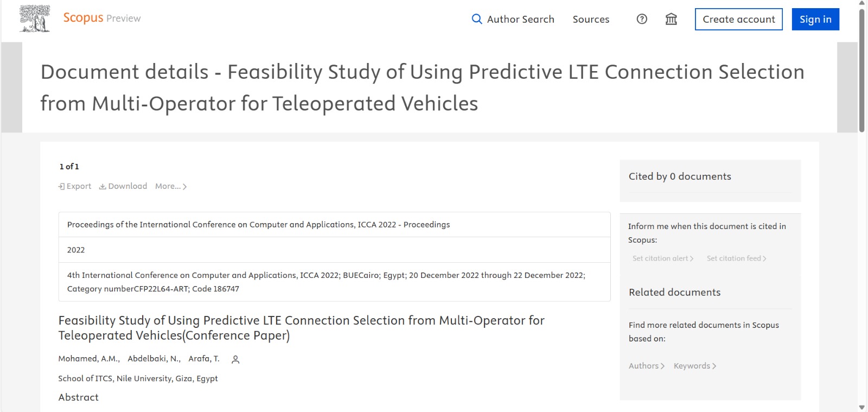This screenshot has width=868, height=412.
Task: Click the Elsevier tree logo
Action: click(x=35, y=18)
